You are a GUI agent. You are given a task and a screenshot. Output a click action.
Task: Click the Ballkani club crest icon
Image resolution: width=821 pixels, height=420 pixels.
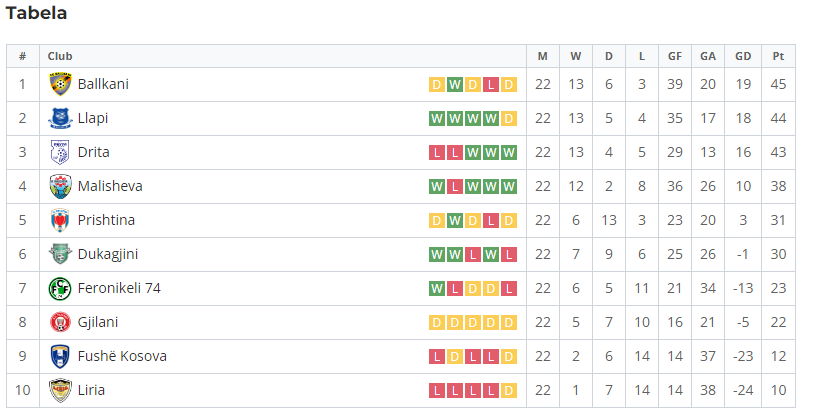pyautogui.click(x=60, y=84)
